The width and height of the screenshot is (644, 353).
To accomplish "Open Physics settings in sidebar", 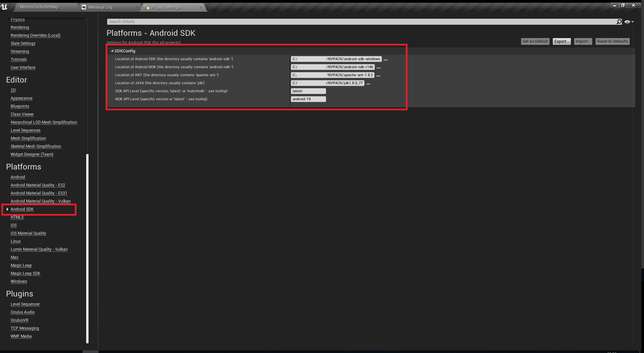I will coord(18,19).
